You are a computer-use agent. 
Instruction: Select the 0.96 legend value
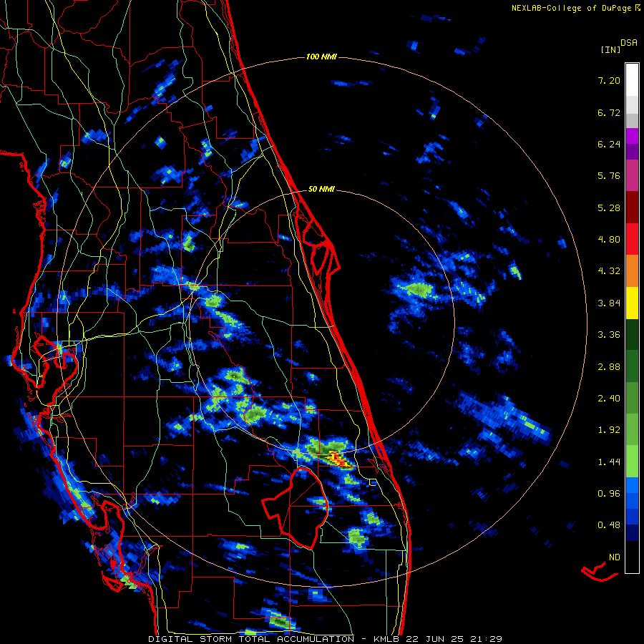(609, 494)
